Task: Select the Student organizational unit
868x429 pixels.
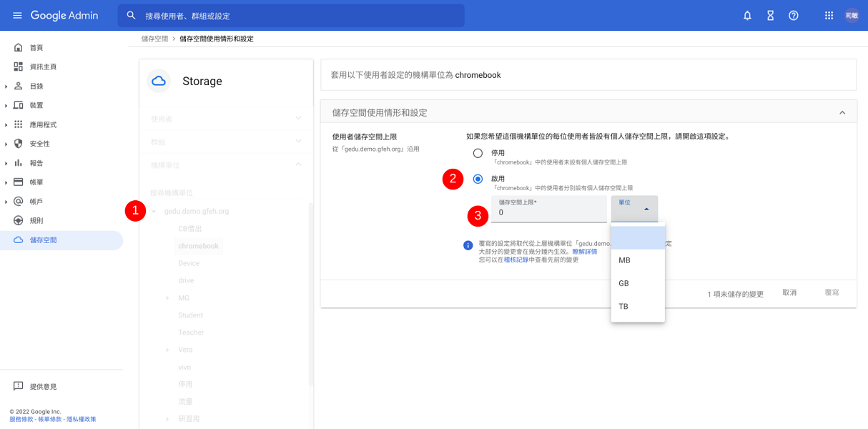Action: [x=190, y=315]
